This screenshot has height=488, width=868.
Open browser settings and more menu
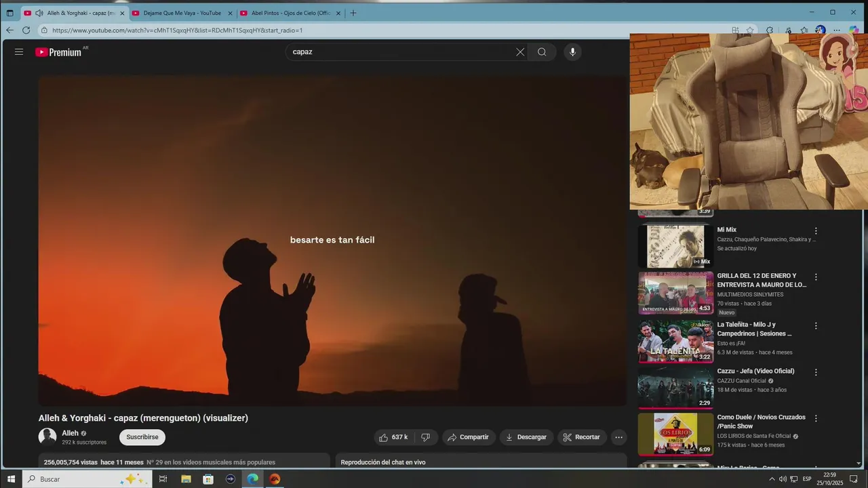837,30
